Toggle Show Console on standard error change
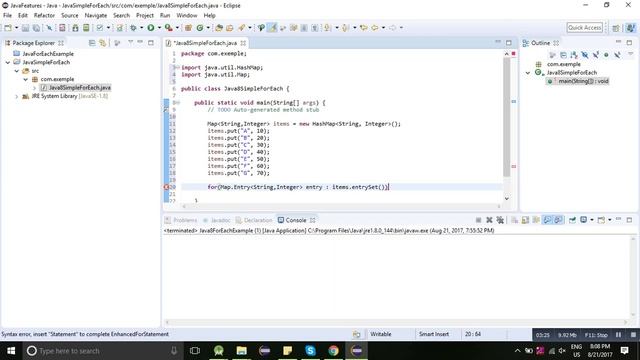Image resolution: width=640 pixels, height=360 pixels. tap(558, 220)
